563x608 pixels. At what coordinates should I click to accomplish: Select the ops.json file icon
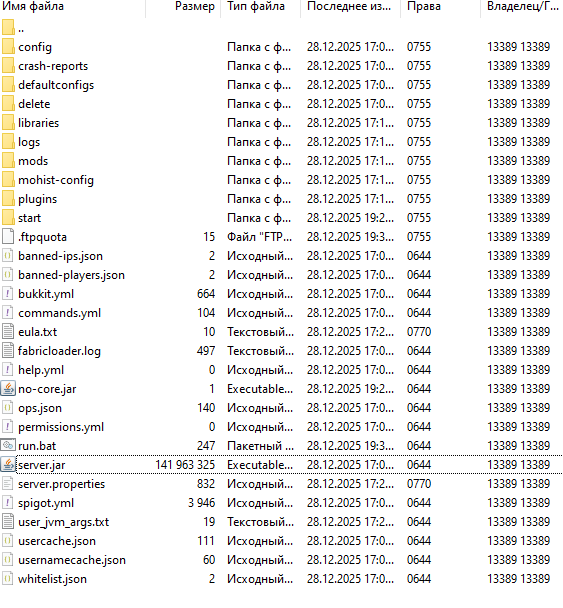pos(8,407)
